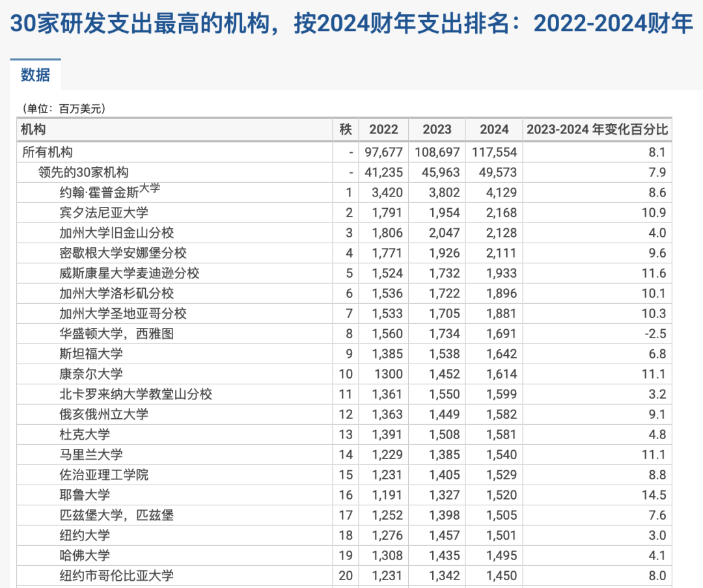Click the 1,933 value for 威斯康星大学
The image size is (703, 588).
pos(501,273)
